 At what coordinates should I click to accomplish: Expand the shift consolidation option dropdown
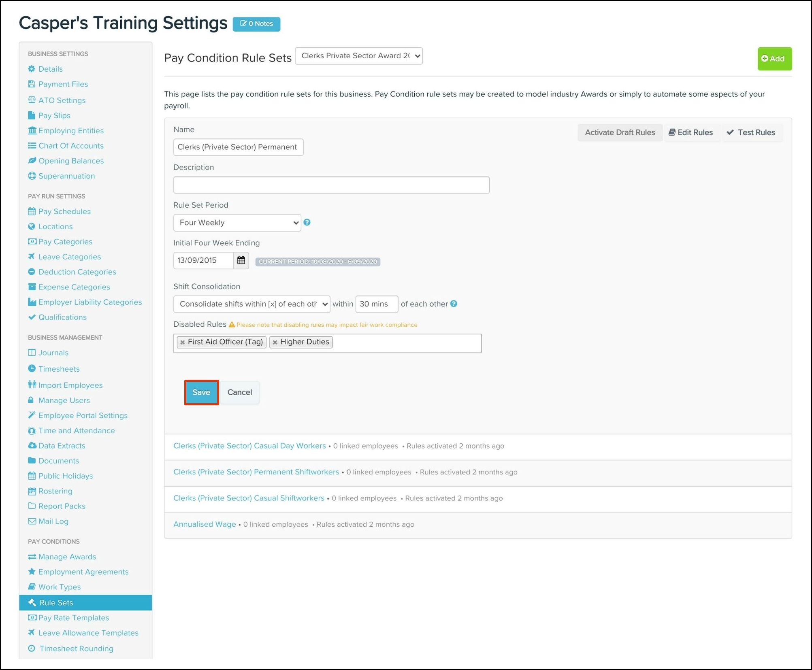pos(251,304)
